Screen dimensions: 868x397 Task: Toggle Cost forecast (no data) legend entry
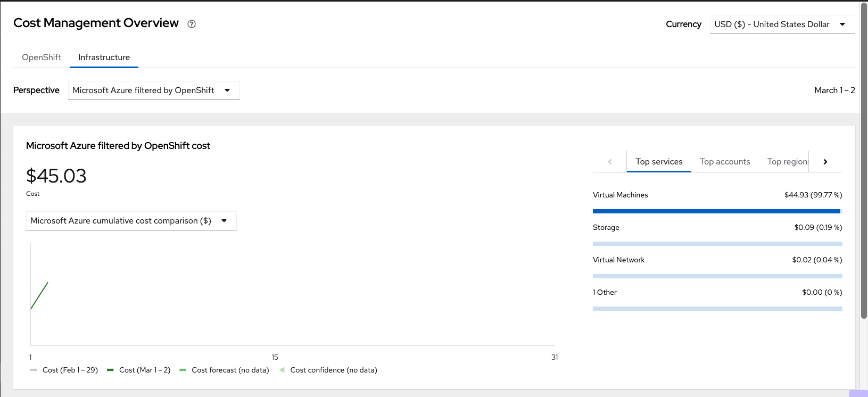coord(225,370)
